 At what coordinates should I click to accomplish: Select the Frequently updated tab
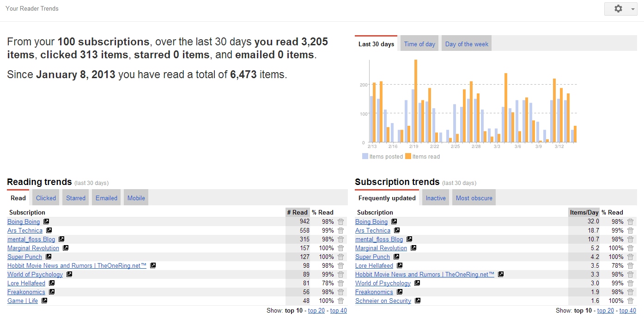[x=387, y=198]
